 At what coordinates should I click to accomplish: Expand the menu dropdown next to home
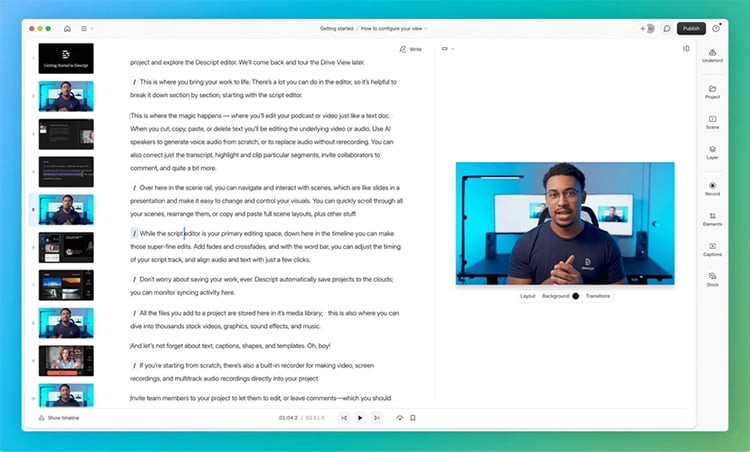tap(87, 29)
